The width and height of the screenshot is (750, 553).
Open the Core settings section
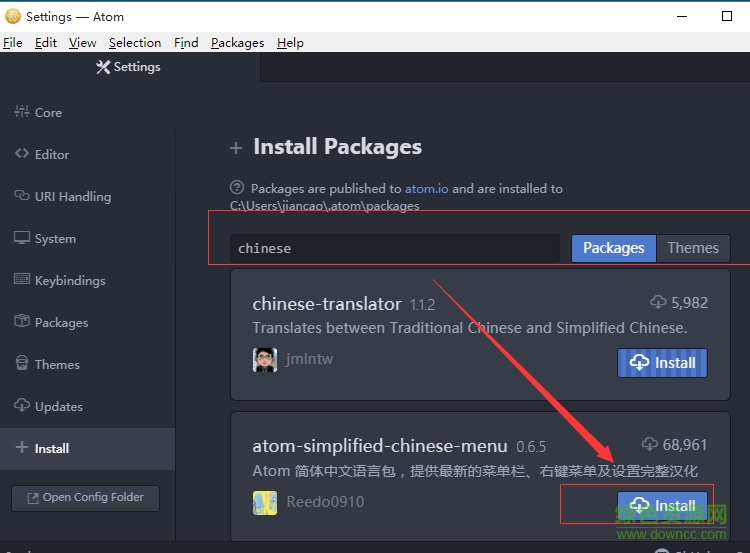47,113
